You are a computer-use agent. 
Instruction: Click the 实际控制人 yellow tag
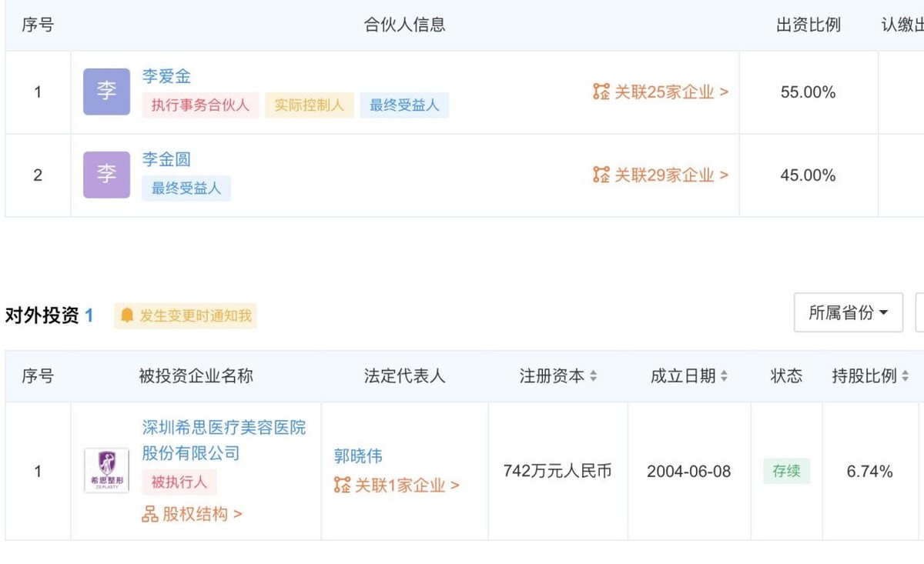point(309,105)
